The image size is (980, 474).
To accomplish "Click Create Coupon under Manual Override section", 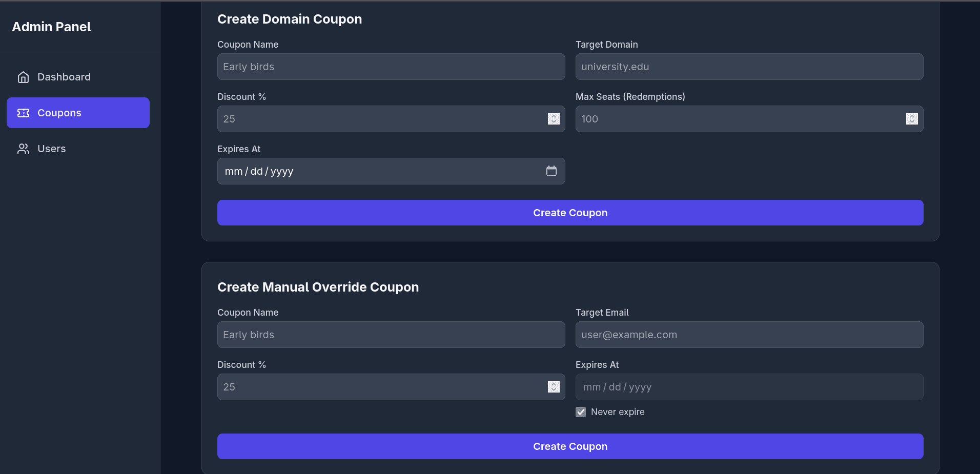I will (570, 446).
